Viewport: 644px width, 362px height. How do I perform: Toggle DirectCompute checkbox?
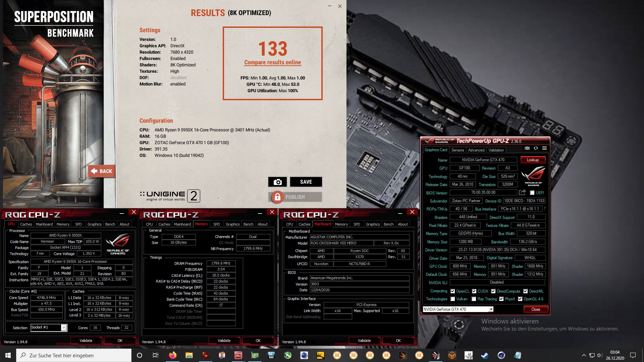pos(493,291)
